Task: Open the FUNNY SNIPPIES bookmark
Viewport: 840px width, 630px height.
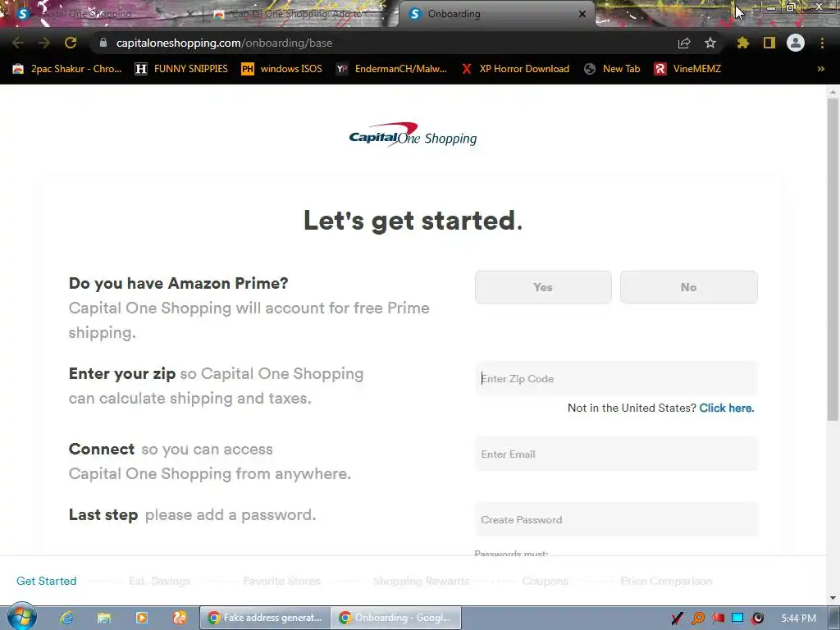Action: (181, 69)
